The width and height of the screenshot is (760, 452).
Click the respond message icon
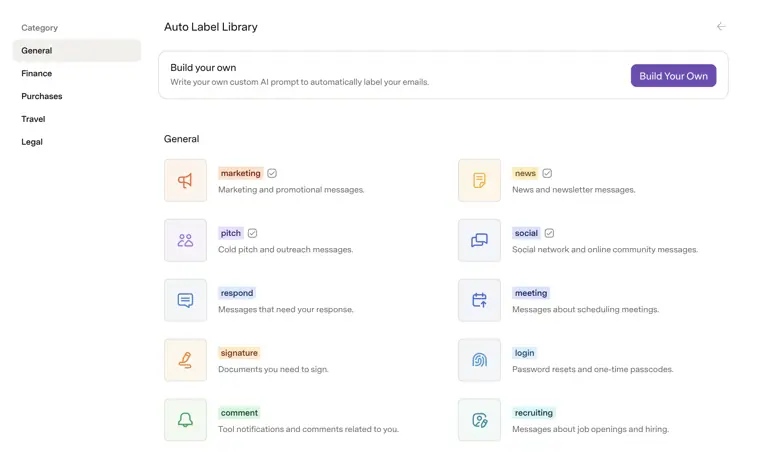(185, 300)
